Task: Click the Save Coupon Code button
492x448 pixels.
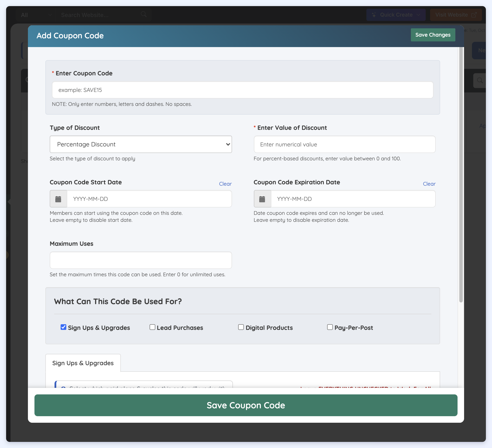Action: 246,405
